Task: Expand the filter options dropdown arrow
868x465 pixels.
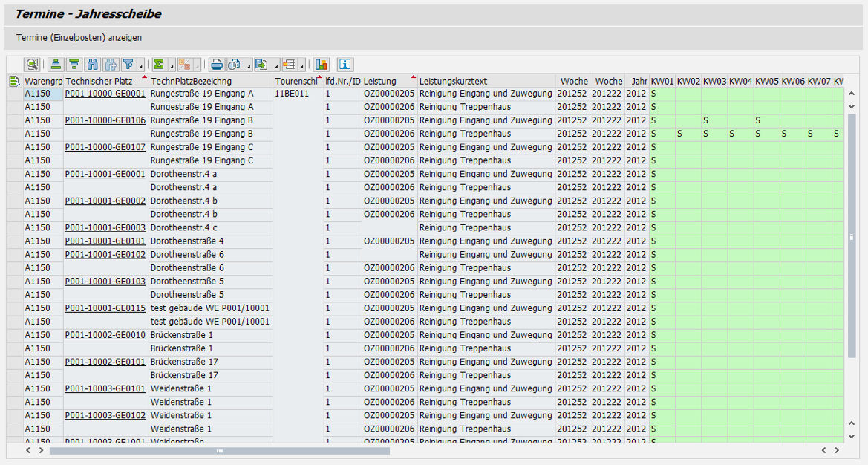Action: (x=140, y=67)
